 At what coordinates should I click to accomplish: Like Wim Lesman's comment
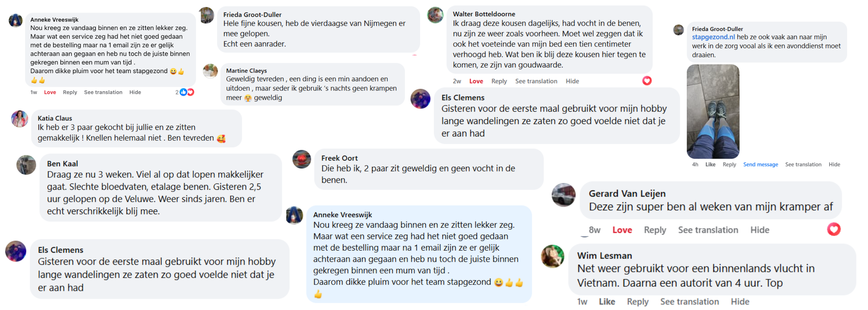point(607,302)
